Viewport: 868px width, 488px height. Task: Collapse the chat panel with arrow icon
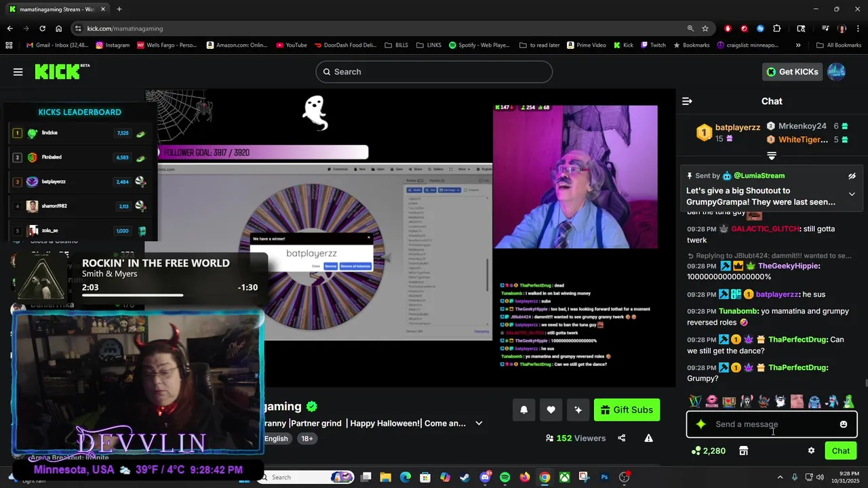(x=687, y=101)
